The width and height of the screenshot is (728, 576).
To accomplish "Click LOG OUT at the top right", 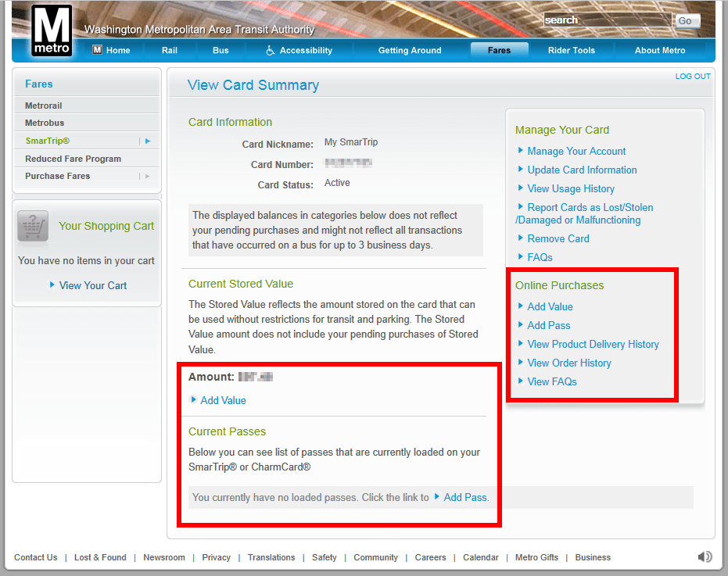I will (x=692, y=76).
